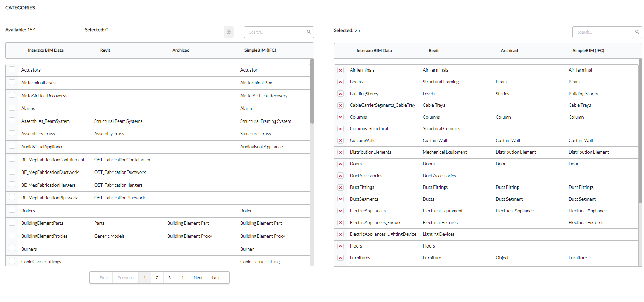Click move-to-selected arrow icon

coord(228,32)
